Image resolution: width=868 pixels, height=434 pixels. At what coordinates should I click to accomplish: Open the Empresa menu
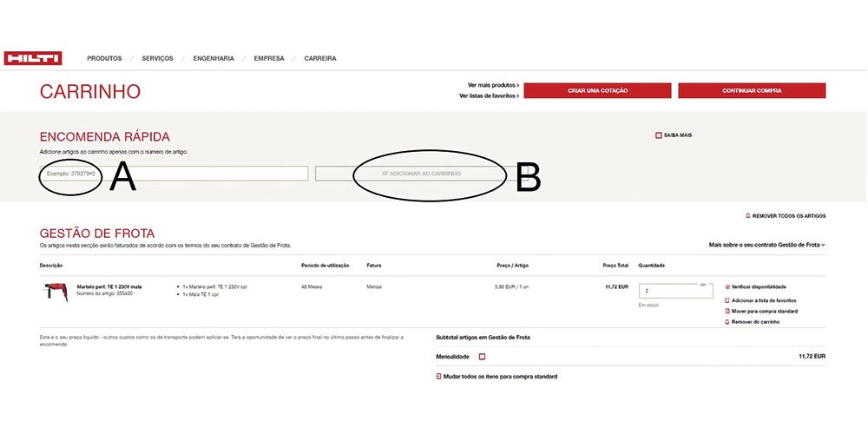tap(269, 58)
